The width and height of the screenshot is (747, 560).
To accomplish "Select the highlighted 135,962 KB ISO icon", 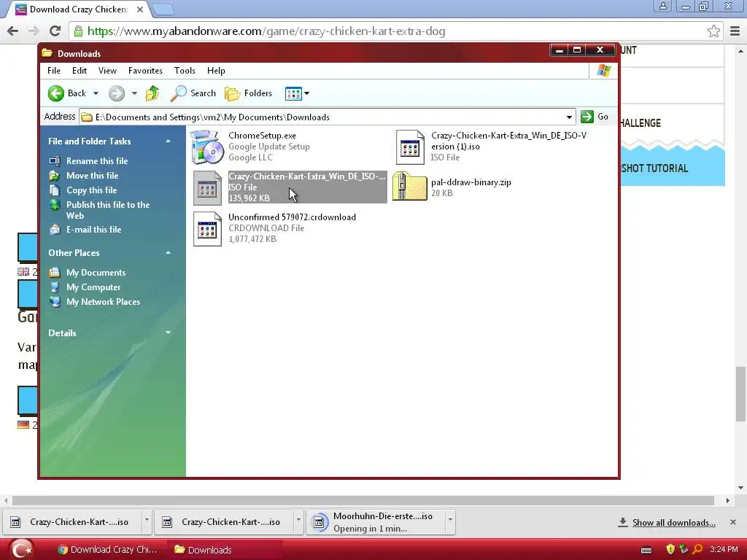I will click(x=207, y=188).
